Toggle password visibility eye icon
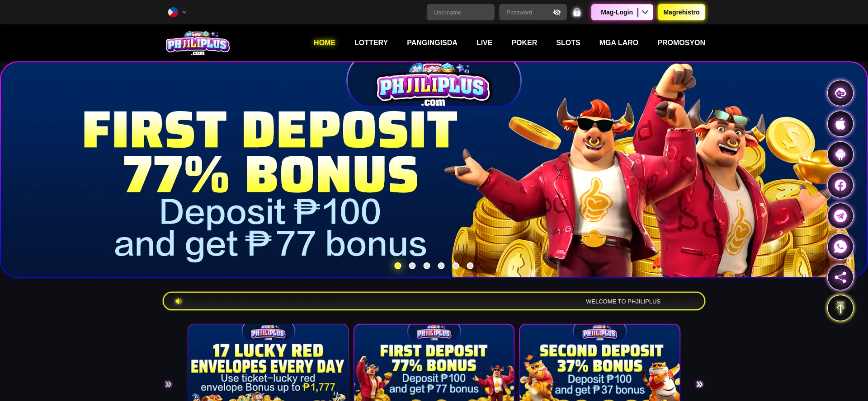Screen dimensions: 868x401 click(557, 12)
